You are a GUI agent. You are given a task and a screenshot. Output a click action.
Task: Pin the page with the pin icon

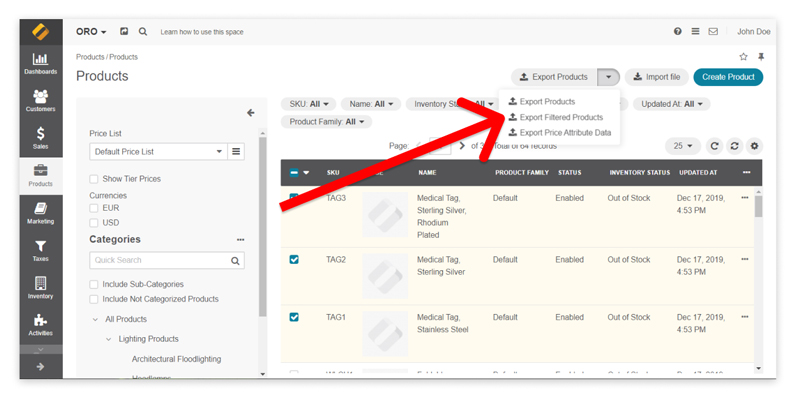[761, 57]
